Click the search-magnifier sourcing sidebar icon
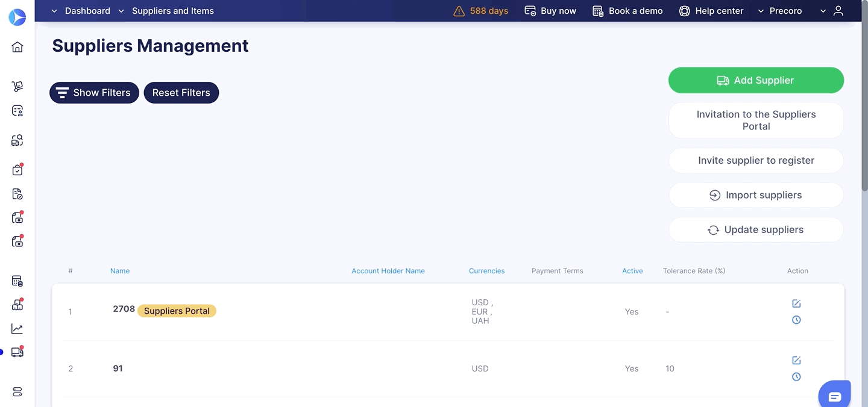Image resolution: width=868 pixels, height=407 pixels. 17,140
